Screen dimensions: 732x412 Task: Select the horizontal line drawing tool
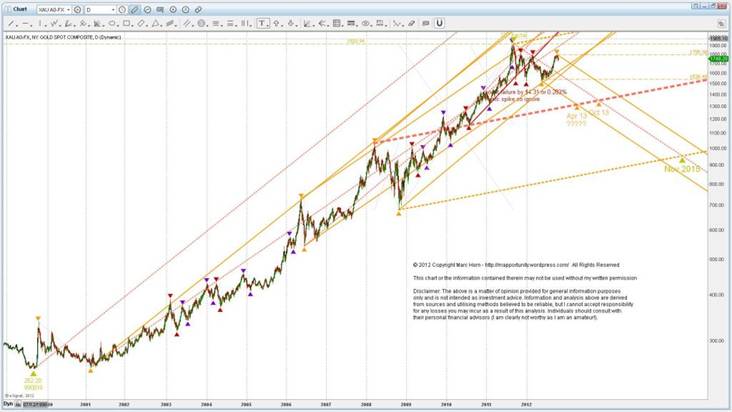(25, 23)
